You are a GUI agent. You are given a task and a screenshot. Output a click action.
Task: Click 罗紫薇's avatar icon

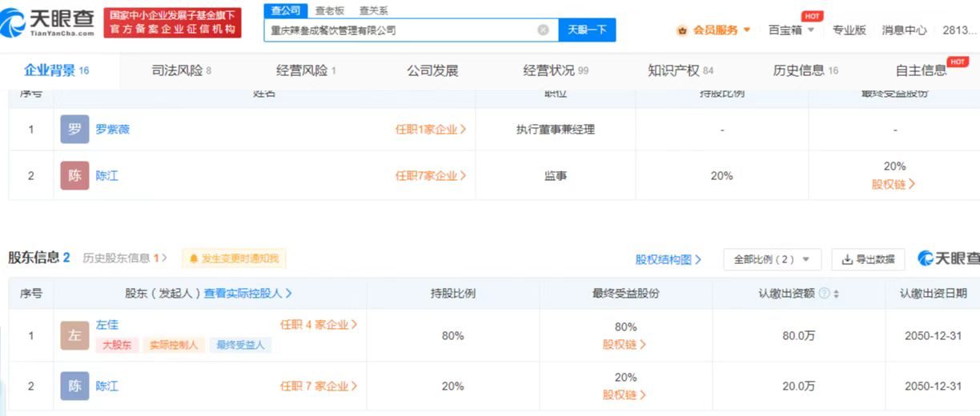[74, 130]
